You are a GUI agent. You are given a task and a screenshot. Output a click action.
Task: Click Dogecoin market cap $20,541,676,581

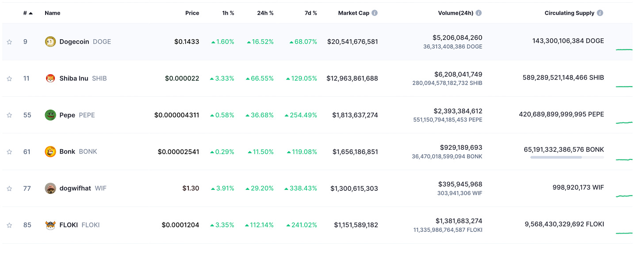pos(353,42)
